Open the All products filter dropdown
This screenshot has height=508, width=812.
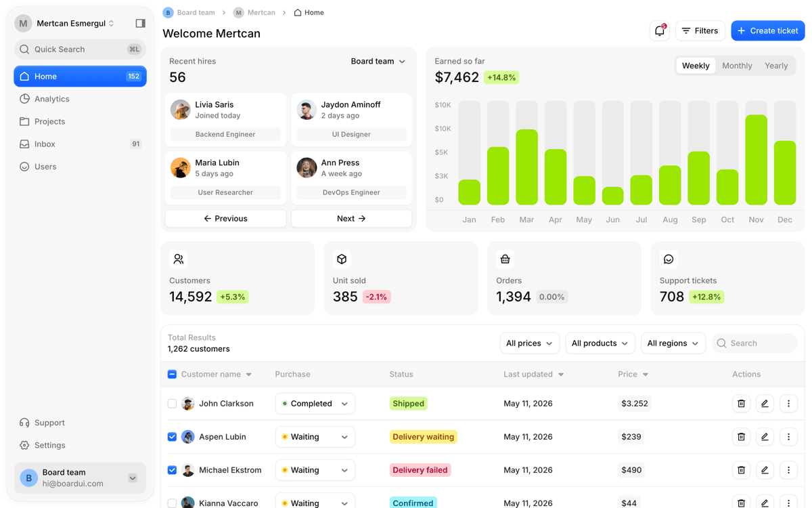pyautogui.click(x=600, y=343)
